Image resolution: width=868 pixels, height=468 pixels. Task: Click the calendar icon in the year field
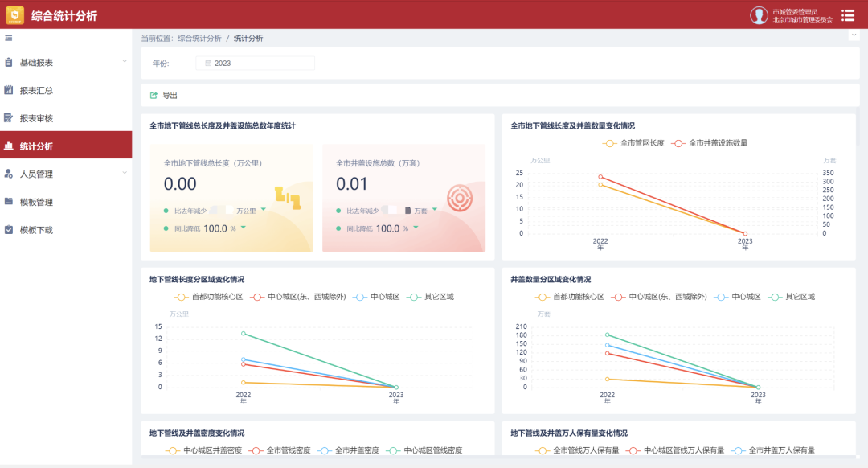click(208, 63)
